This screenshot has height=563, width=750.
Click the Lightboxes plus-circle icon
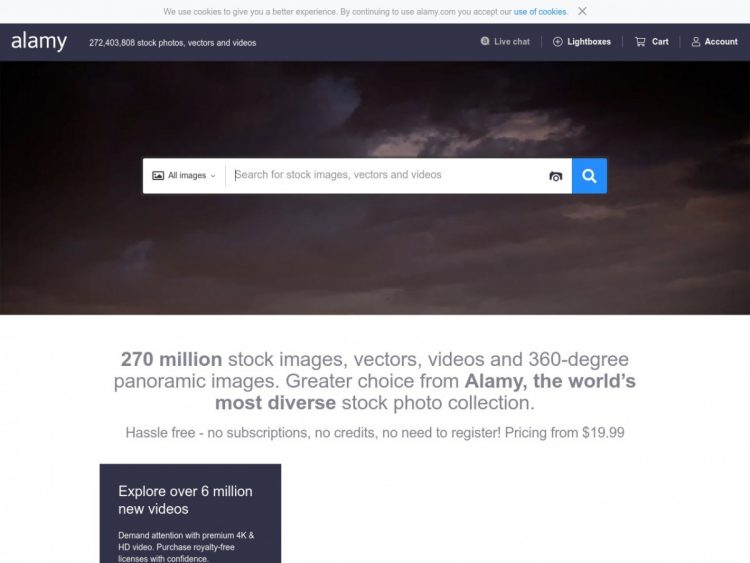tap(558, 42)
